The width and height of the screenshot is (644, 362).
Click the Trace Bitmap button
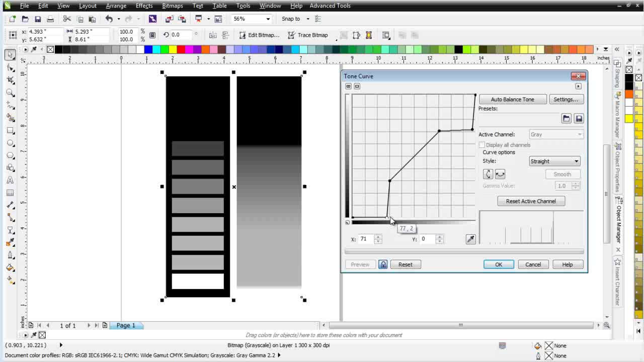(307, 35)
